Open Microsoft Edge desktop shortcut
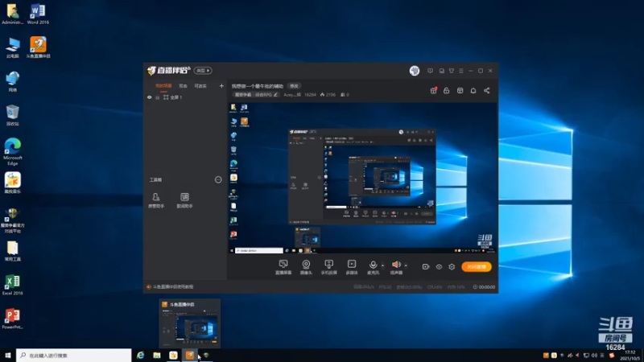The image size is (644, 362). tap(13, 152)
